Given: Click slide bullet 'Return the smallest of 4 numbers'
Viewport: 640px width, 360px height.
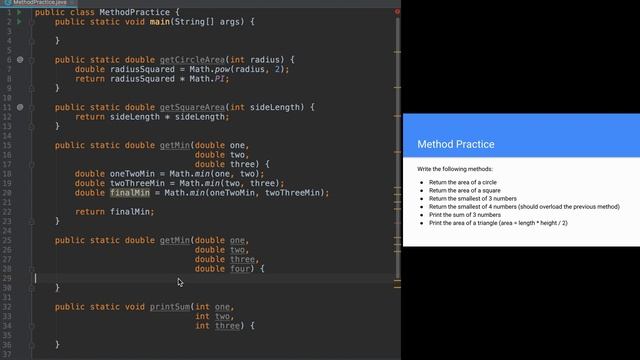Looking at the screenshot, I should (x=524, y=207).
